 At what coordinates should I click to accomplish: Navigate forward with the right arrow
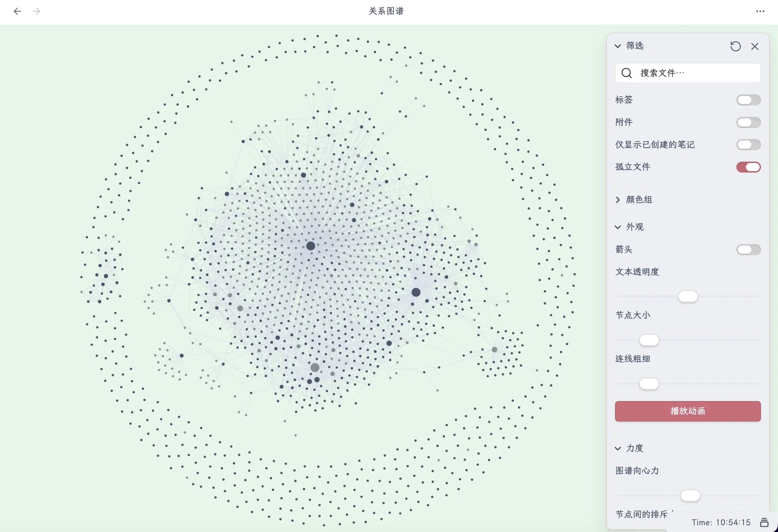click(36, 11)
